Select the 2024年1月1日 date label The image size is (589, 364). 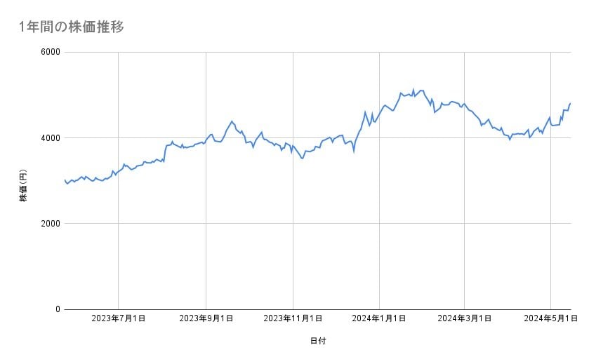tap(379, 318)
